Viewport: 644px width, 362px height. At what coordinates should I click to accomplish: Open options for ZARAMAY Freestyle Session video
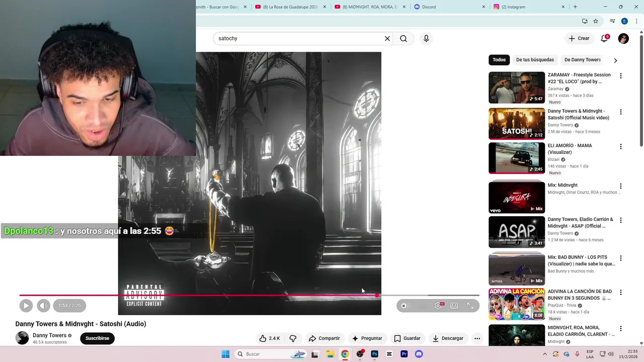(620, 76)
